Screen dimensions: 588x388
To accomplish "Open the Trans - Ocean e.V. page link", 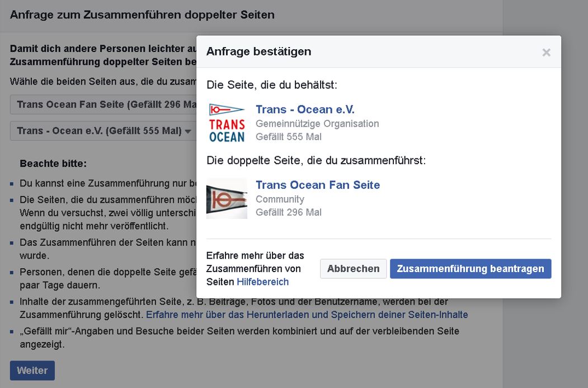I will (x=305, y=109).
